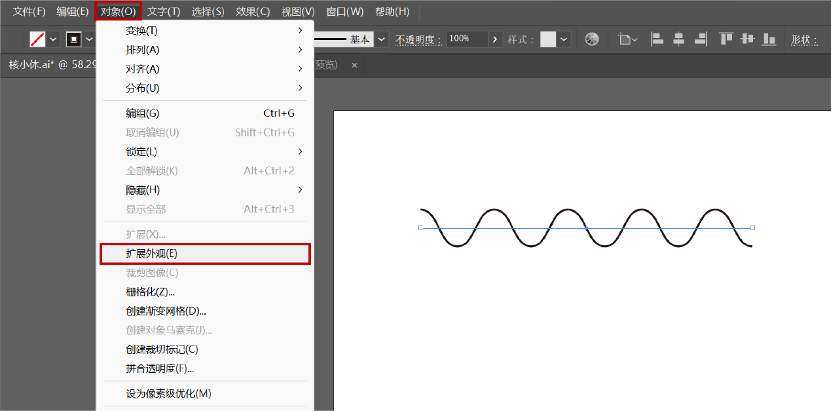
Task: Click the vertical align bottom icon
Action: [769, 39]
